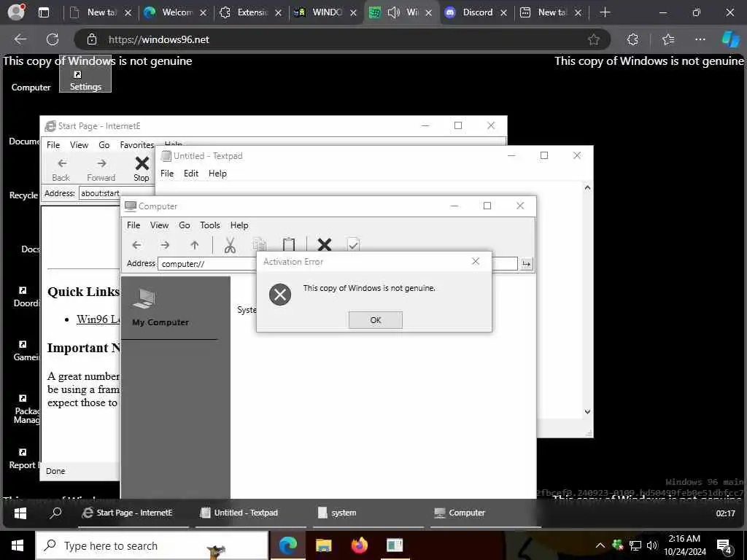The image size is (747, 560).
Task: Click the Delete X icon in Computer toolbar
Action: (325, 244)
